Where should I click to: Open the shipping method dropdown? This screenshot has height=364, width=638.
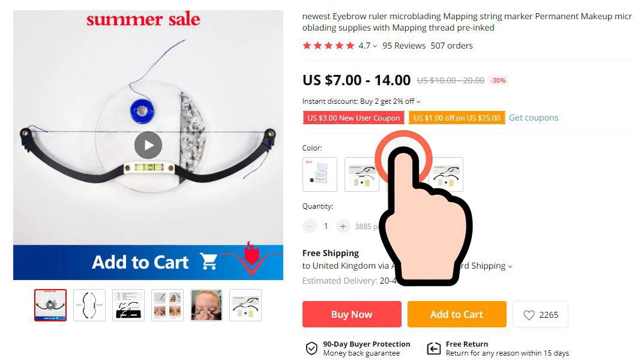tap(510, 267)
